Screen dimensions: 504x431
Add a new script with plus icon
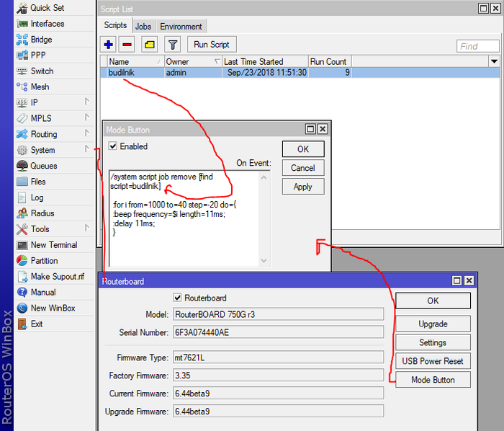coord(108,45)
